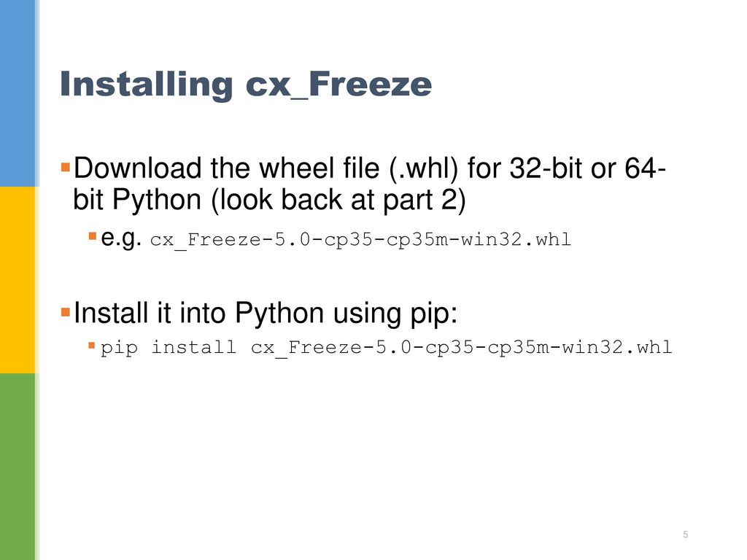Click the text 'Download the wheel file (.whl)'
Viewport: 747px width, 560px height.
coord(266,168)
